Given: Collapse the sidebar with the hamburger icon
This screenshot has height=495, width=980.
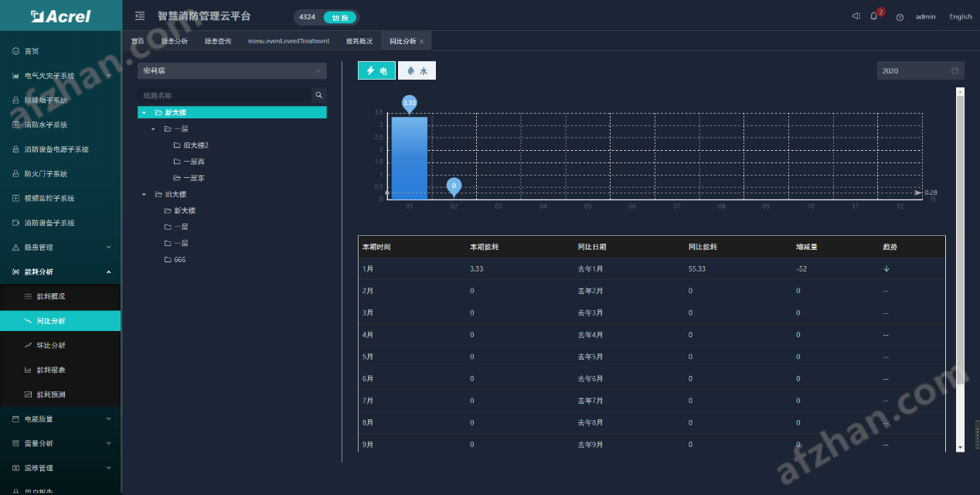Looking at the screenshot, I should pos(140,16).
